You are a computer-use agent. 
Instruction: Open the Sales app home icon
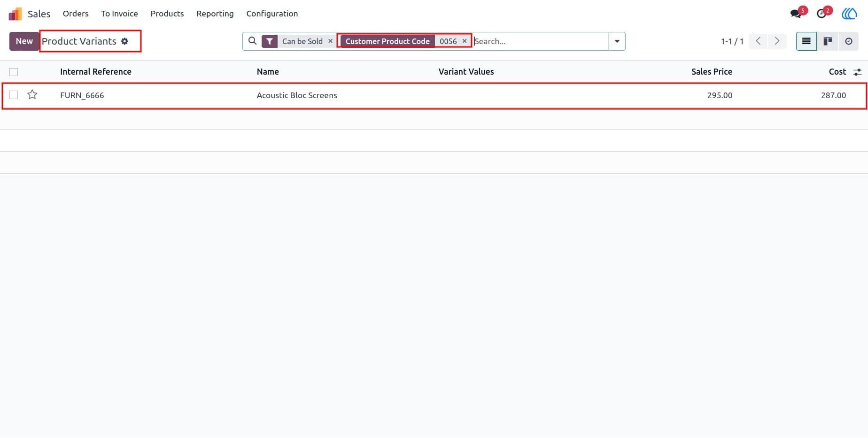15,14
